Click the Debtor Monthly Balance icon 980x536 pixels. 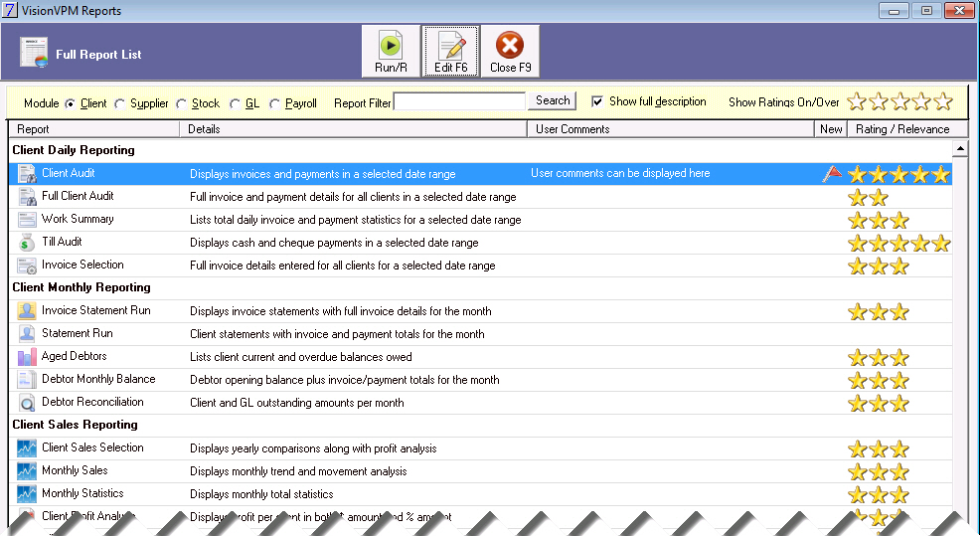(x=27, y=380)
